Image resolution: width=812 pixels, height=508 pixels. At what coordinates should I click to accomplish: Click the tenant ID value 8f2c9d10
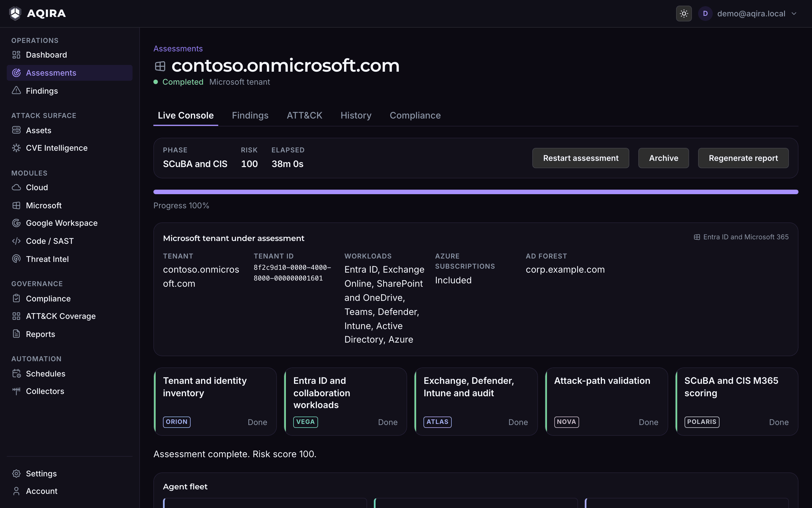[292, 273]
